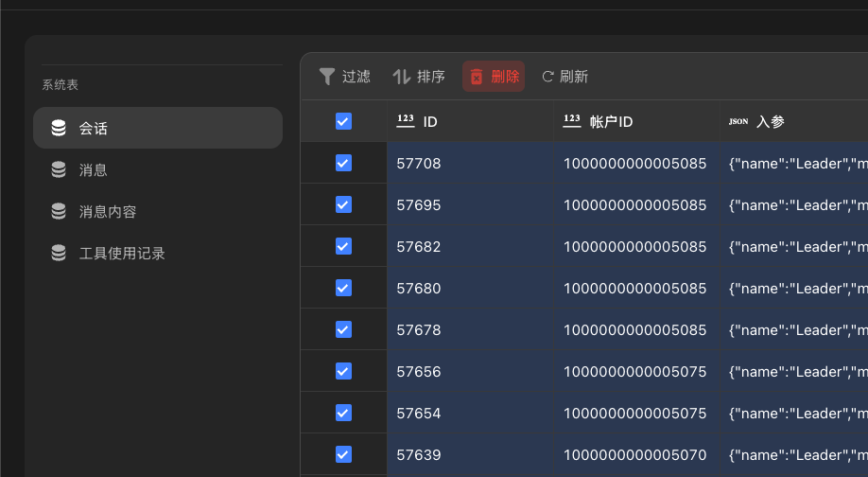Image resolution: width=868 pixels, height=477 pixels.
Task: Toggle the checkbox for row 57678
Action: (x=344, y=329)
